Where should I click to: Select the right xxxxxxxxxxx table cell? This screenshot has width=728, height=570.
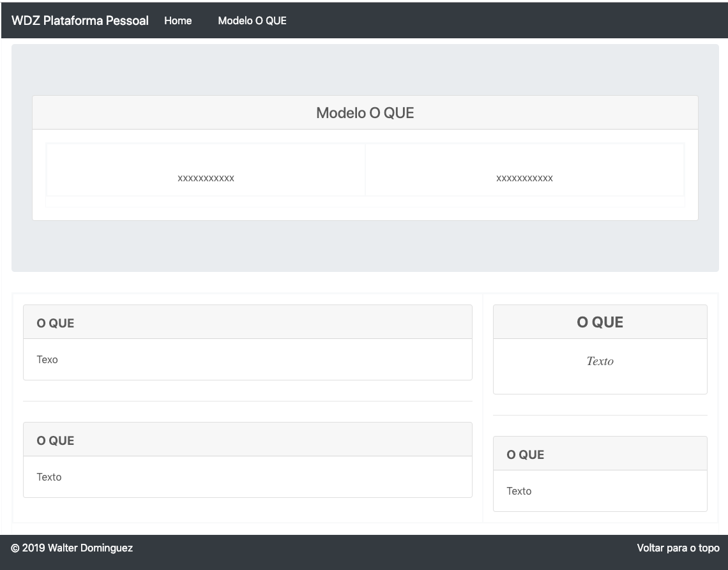coord(524,178)
